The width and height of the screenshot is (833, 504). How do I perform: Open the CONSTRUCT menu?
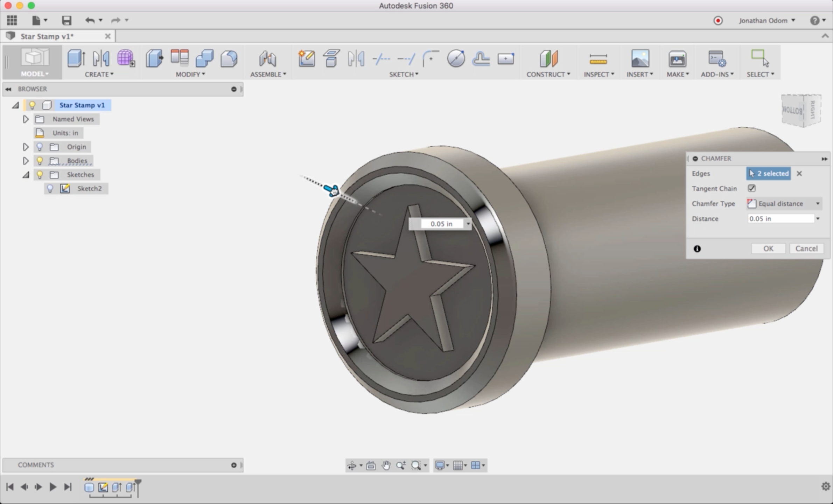tap(548, 74)
